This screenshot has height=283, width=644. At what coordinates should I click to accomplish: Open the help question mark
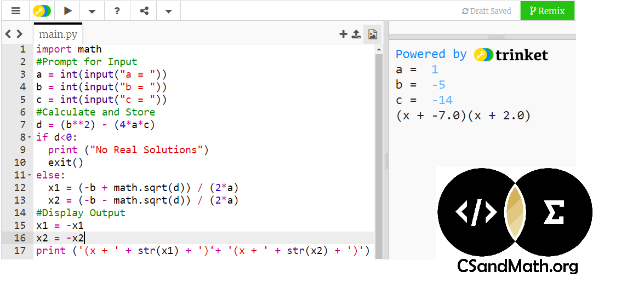pyautogui.click(x=117, y=11)
